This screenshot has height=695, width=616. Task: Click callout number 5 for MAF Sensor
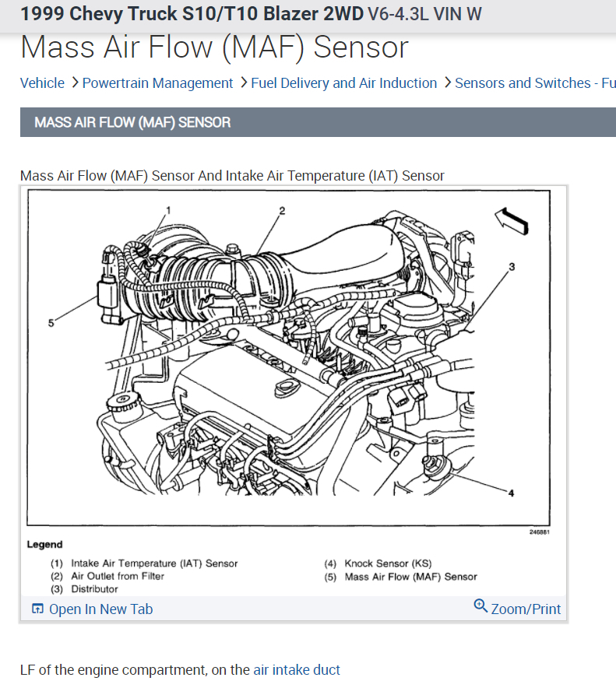[x=51, y=324]
